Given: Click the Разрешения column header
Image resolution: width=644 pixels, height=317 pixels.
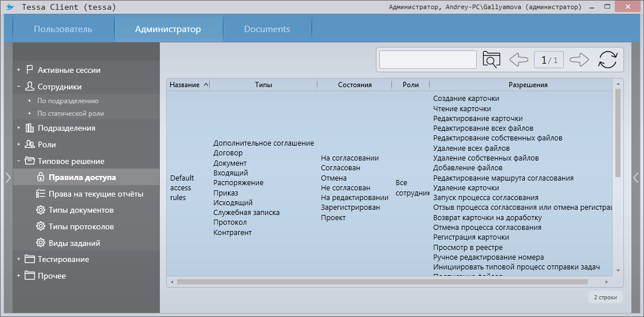Looking at the screenshot, I should coord(520,85).
